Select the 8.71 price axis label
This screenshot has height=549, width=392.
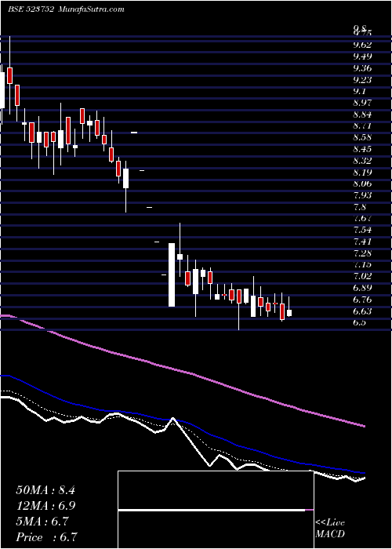click(x=362, y=125)
